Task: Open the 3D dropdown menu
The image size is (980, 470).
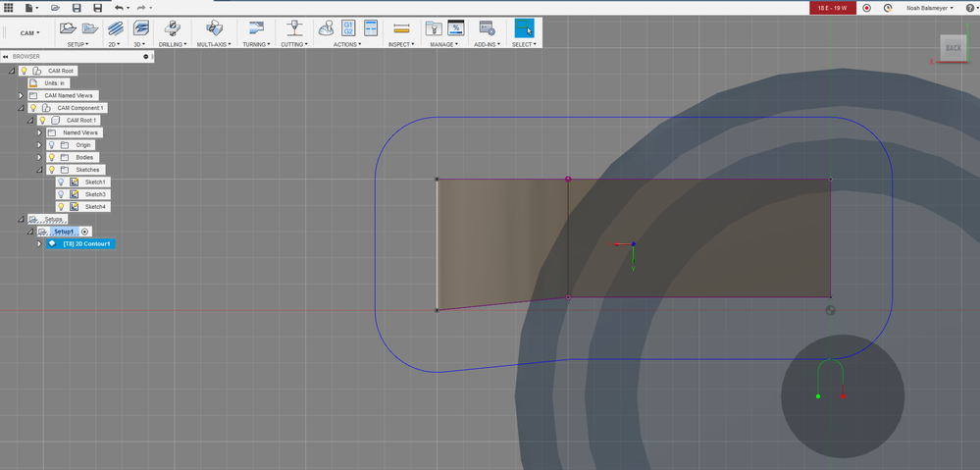Action: point(139,44)
